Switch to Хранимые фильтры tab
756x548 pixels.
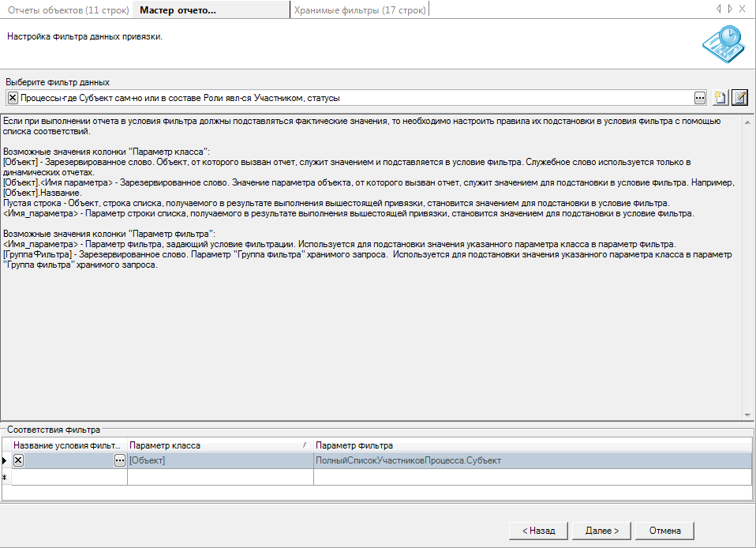[x=360, y=9]
